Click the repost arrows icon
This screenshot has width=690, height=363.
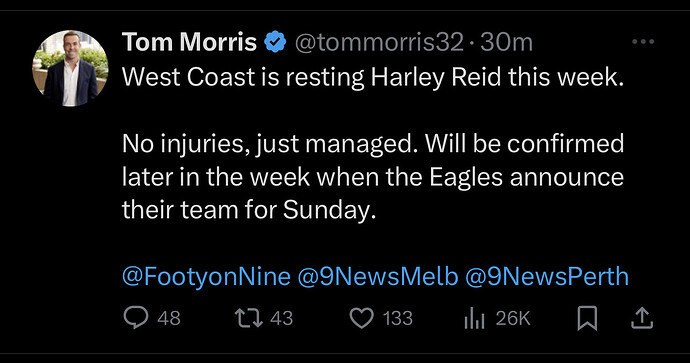click(x=249, y=318)
